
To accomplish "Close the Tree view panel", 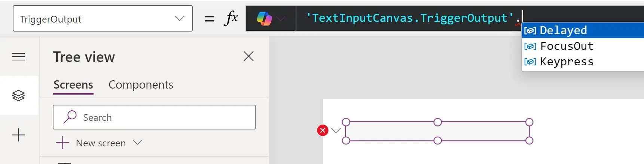I will [x=248, y=56].
